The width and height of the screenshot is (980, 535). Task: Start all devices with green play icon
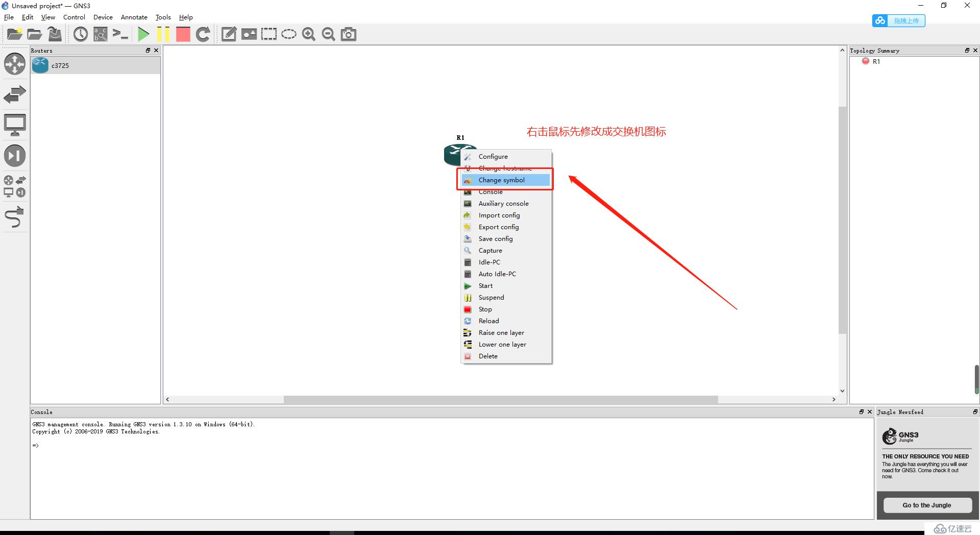pos(143,34)
